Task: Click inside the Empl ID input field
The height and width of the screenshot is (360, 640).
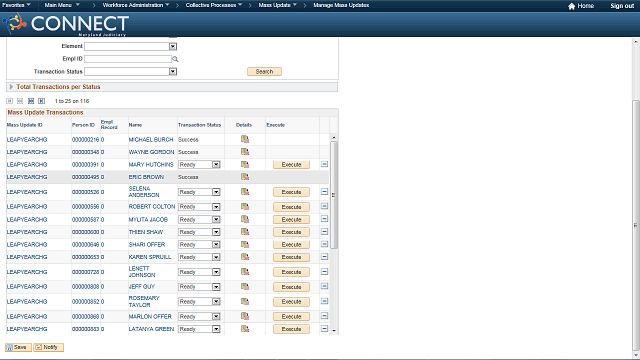Action: tap(128, 59)
